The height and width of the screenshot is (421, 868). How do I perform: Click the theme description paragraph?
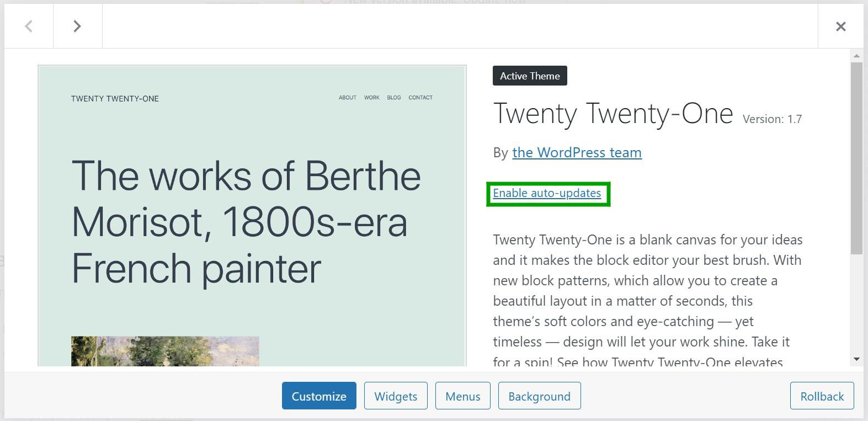tap(648, 301)
